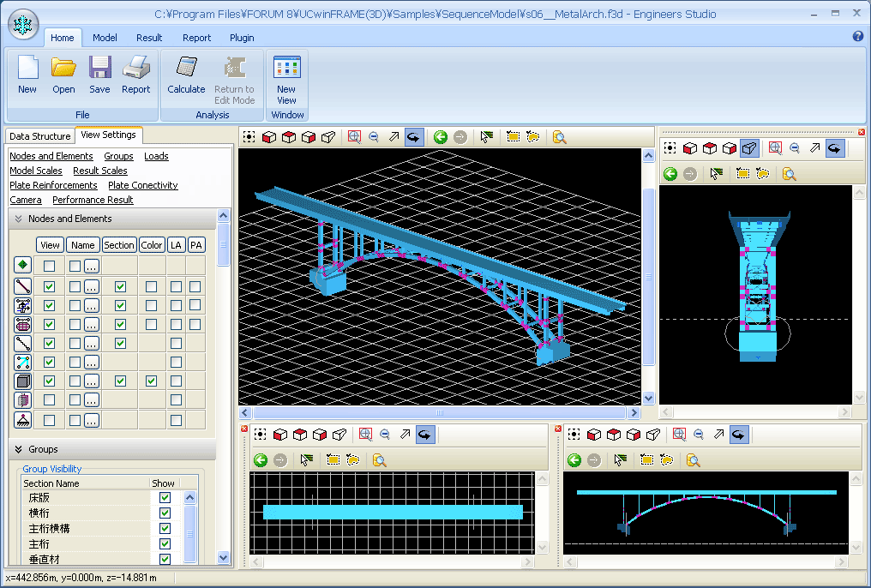Open name options button for frame element row
This screenshot has height=588, width=871.
point(92,286)
